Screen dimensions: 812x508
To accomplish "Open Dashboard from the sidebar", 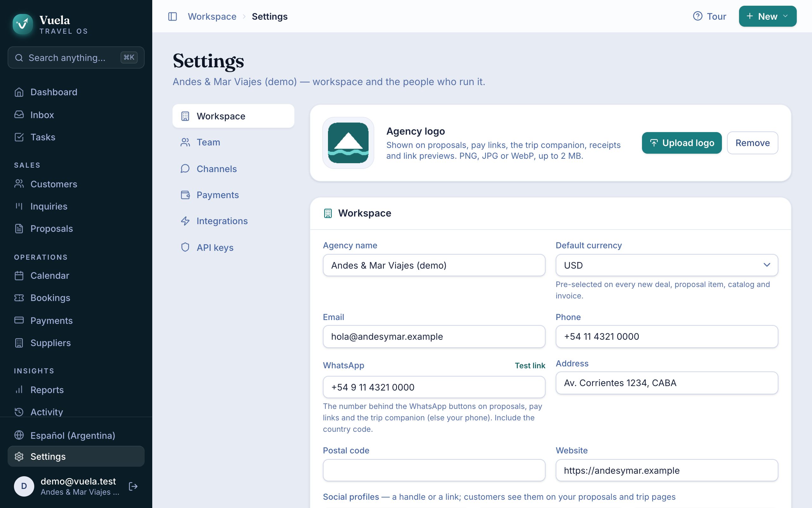I will [x=76, y=92].
